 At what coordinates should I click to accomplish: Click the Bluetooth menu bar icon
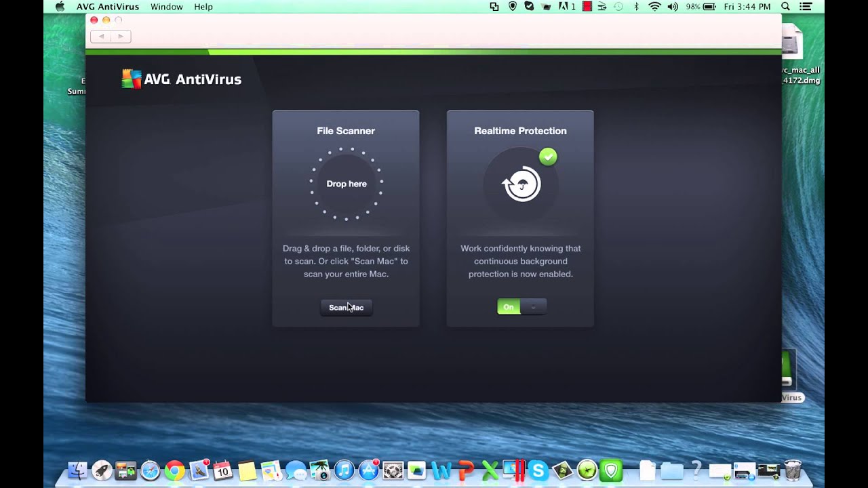pyautogui.click(x=636, y=7)
